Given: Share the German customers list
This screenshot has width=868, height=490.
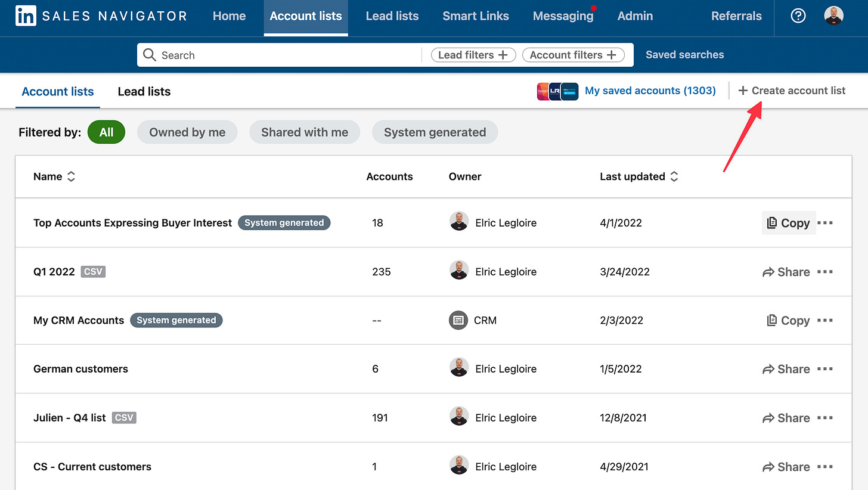Looking at the screenshot, I should click(x=786, y=369).
